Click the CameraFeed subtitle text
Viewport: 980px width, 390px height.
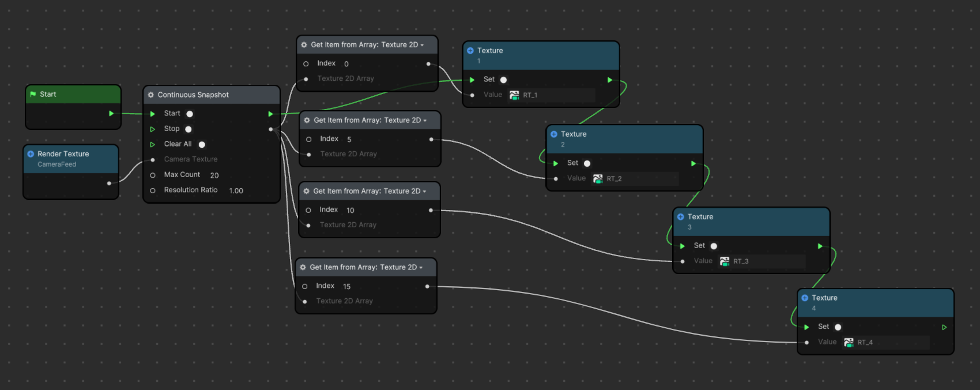[x=57, y=164]
